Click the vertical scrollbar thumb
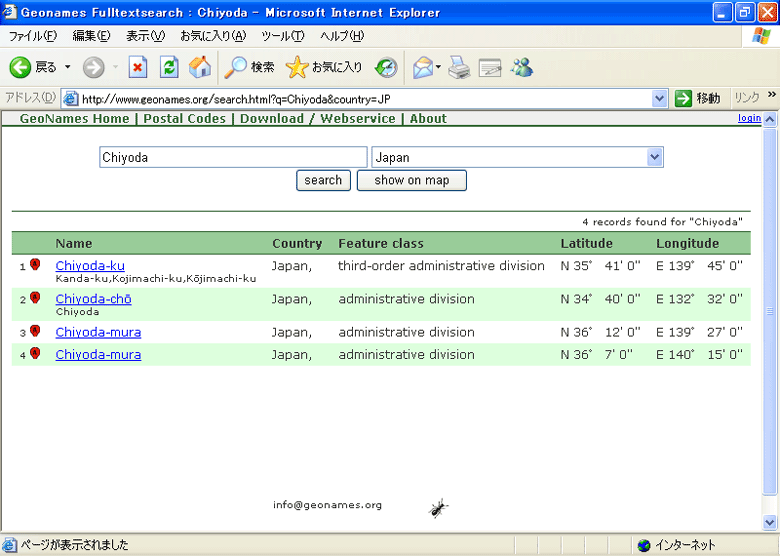Screen dimensions: 780x556 (770, 311)
